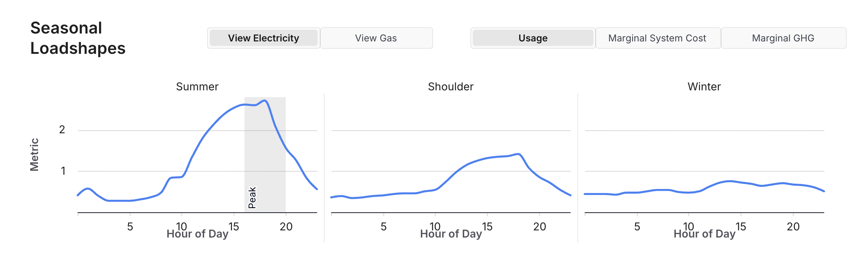Click the y-axis tick label 1

[63, 171]
